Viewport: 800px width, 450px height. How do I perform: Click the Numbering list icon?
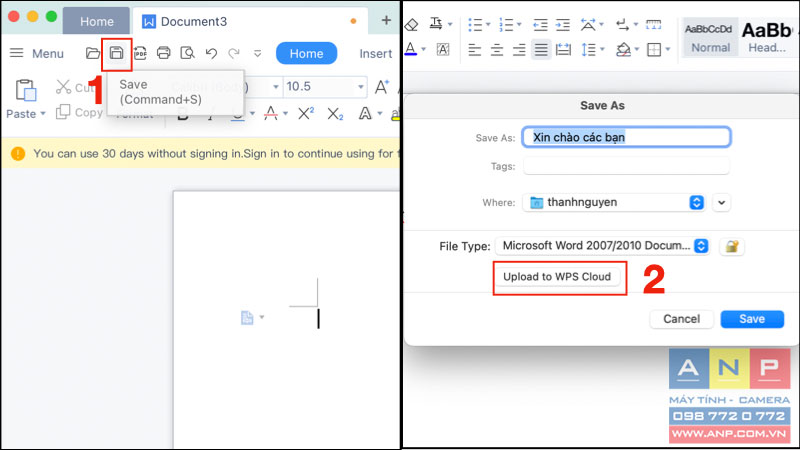click(506, 24)
